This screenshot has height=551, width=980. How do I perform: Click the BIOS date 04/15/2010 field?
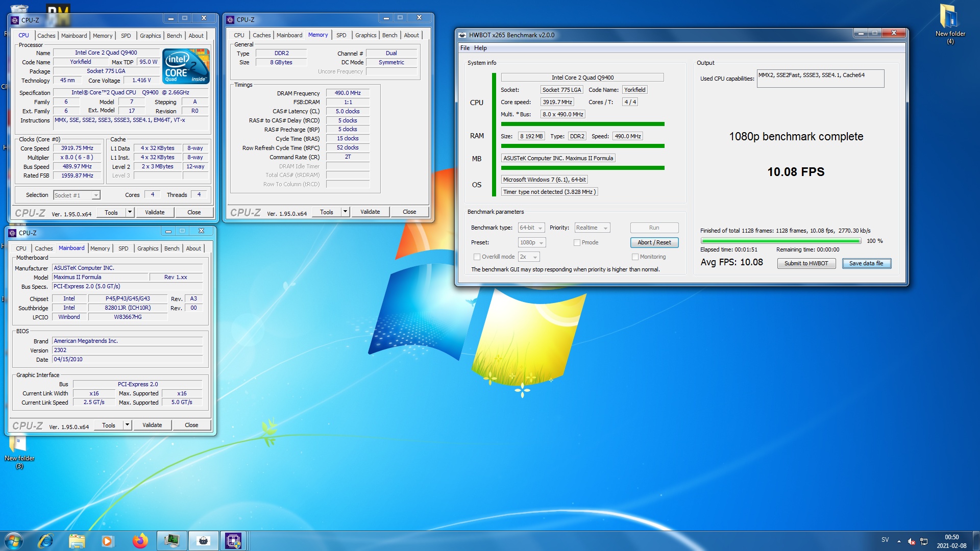click(128, 360)
